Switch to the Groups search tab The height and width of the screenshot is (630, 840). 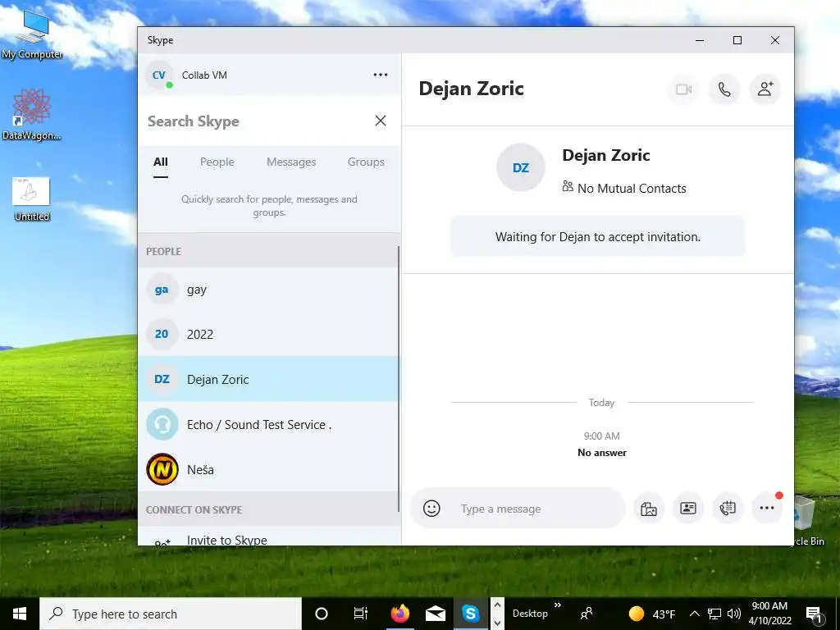[x=366, y=162]
